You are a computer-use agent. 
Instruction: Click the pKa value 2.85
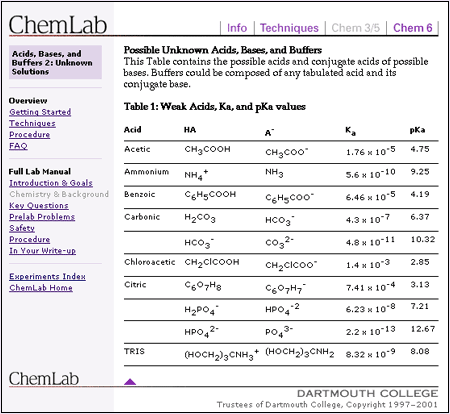click(x=420, y=262)
